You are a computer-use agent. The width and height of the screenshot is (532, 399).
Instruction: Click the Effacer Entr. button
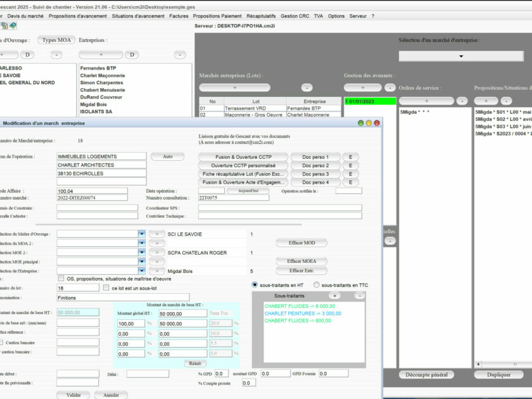click(x=301, y=271)
